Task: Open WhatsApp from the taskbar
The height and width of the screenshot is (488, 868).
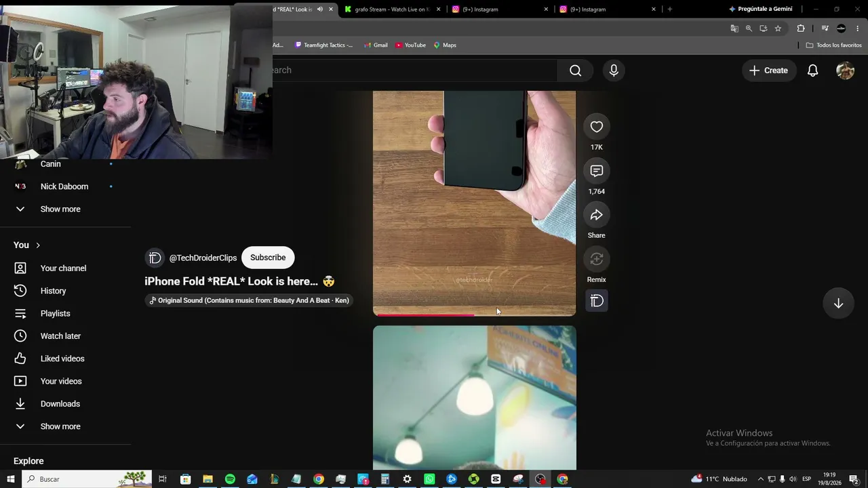Action: (x=429, y=479)
